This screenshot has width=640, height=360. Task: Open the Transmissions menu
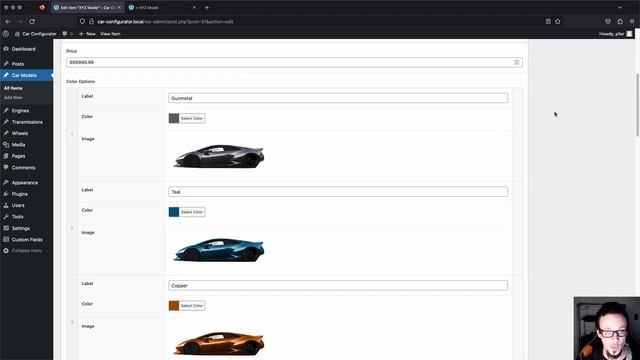pos(26,122)
